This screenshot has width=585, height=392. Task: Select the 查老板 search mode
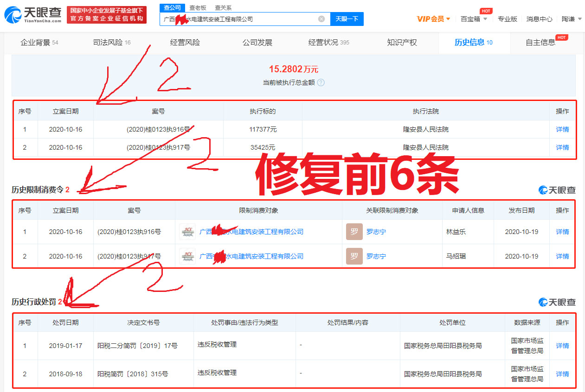pos(198,8)
